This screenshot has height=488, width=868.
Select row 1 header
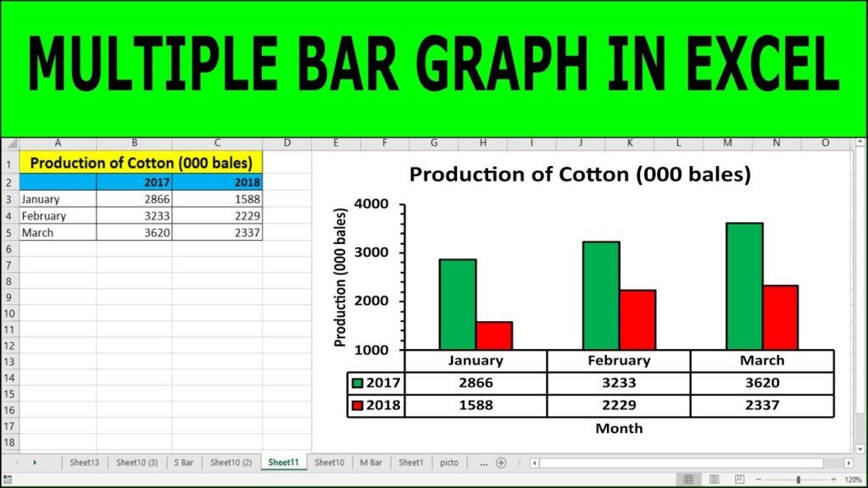9,164
